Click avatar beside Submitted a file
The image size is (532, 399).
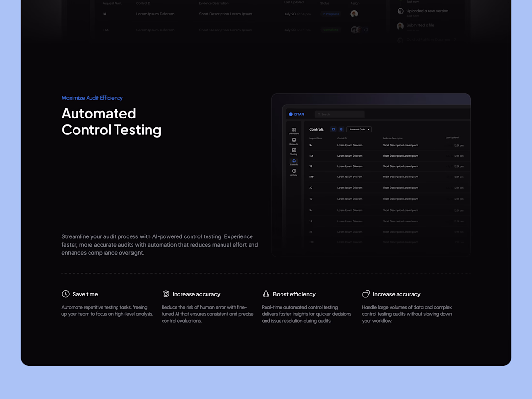click(400, 26)
